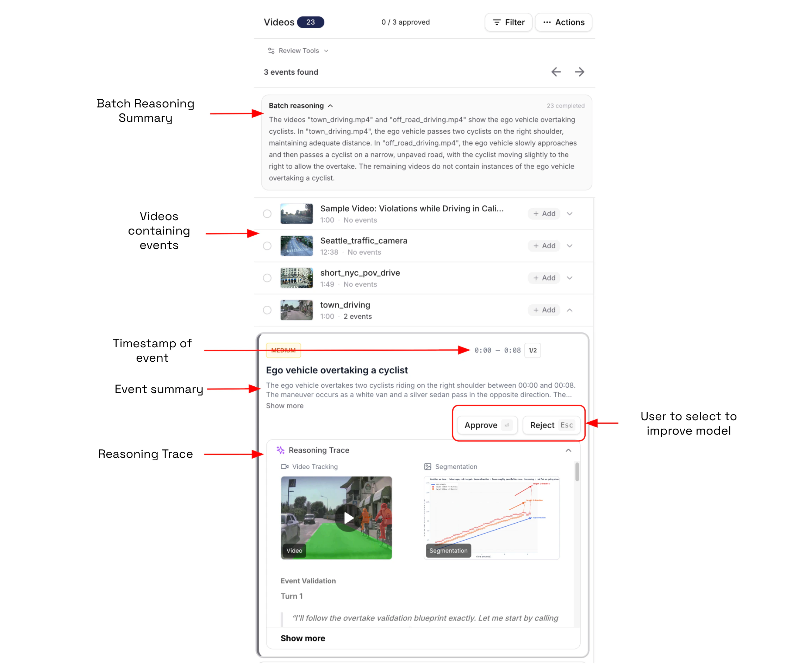Open the short_nyc_pov_drive thumbnail
Screen dimensions: 798x672
coord(297,278)
